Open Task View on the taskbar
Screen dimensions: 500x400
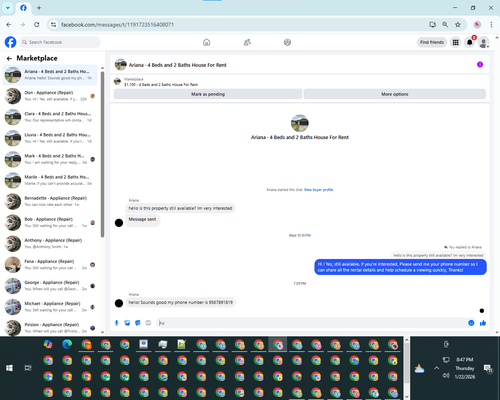(x=28, y=368)
